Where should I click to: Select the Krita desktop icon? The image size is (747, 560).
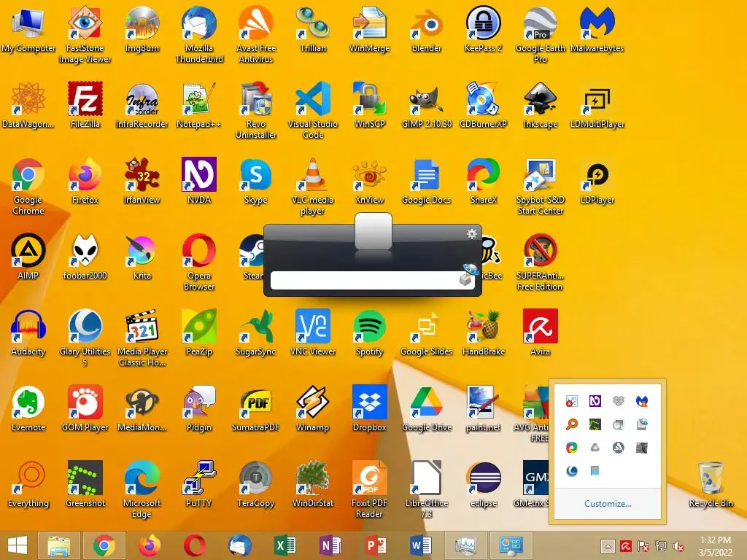coord(142,257)
